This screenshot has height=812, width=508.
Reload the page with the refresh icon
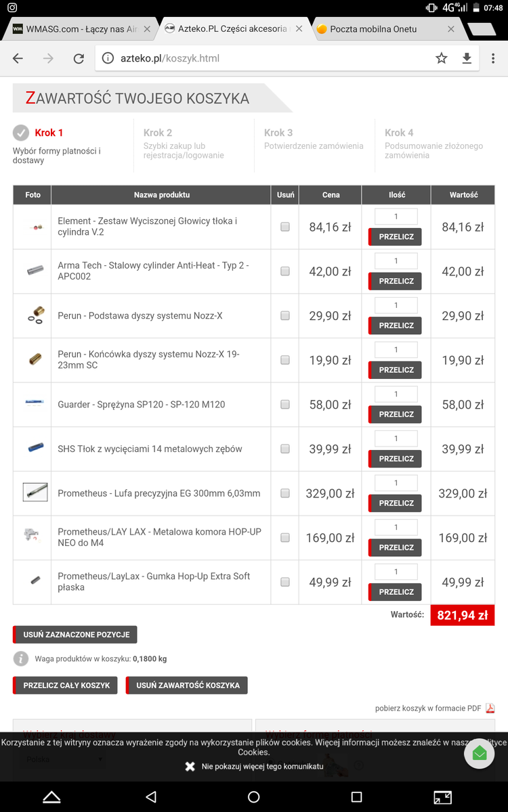79,59
